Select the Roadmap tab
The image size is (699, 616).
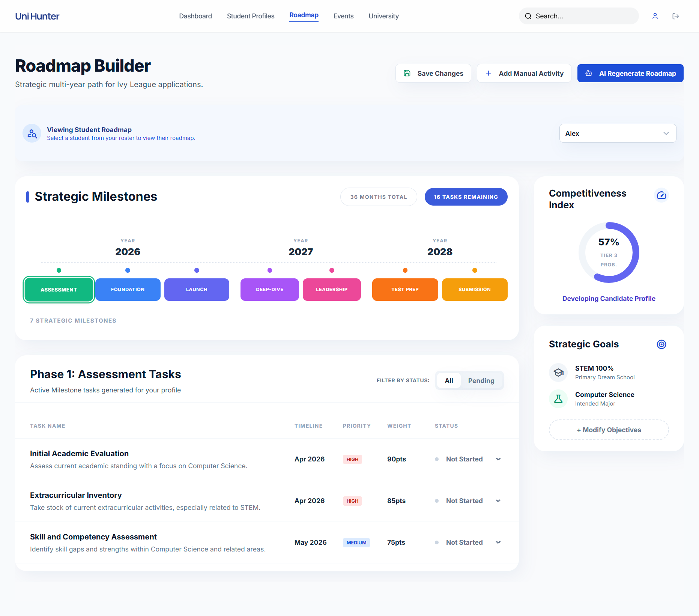pyautogui.click(x=304, y=15)
